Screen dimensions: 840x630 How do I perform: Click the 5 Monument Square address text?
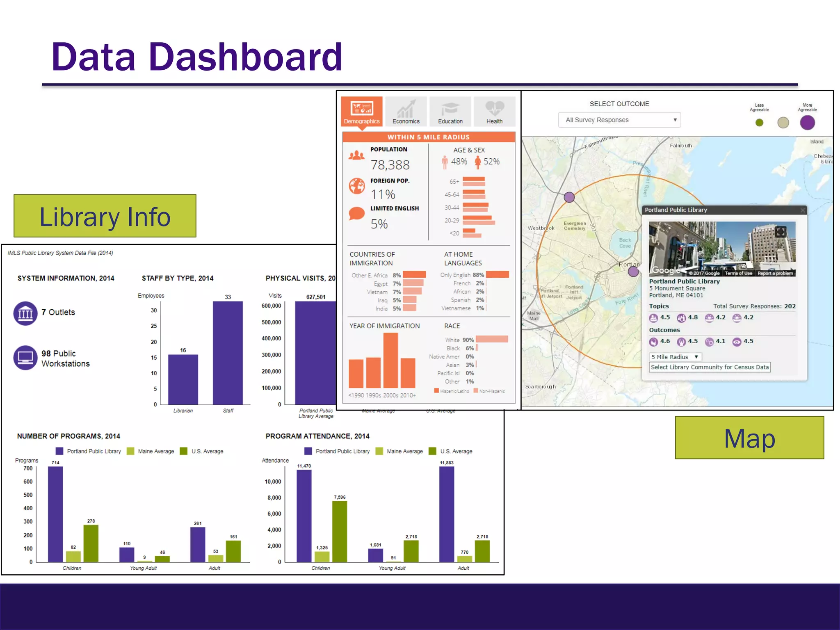pyautogui.click(x=677, y=288)
